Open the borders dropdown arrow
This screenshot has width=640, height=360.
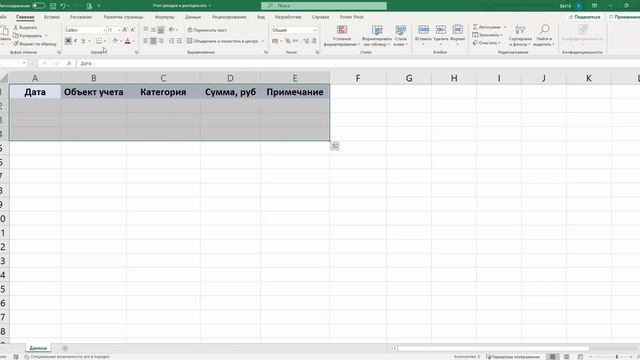pyautogui.click(x=105, y=41)
